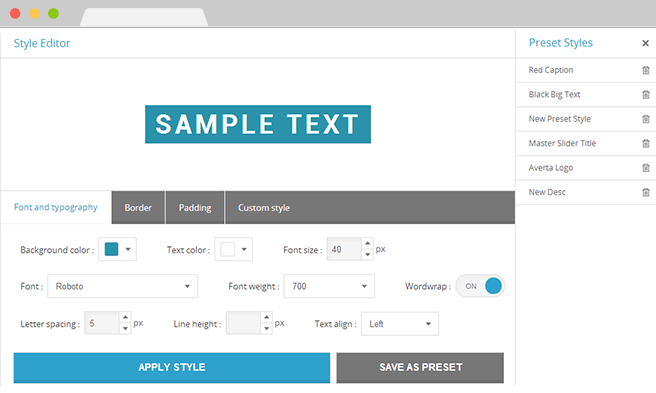Screen dimensions: 656x393
Task: Open the Custom style tab
Action: [x=264, y=208]
